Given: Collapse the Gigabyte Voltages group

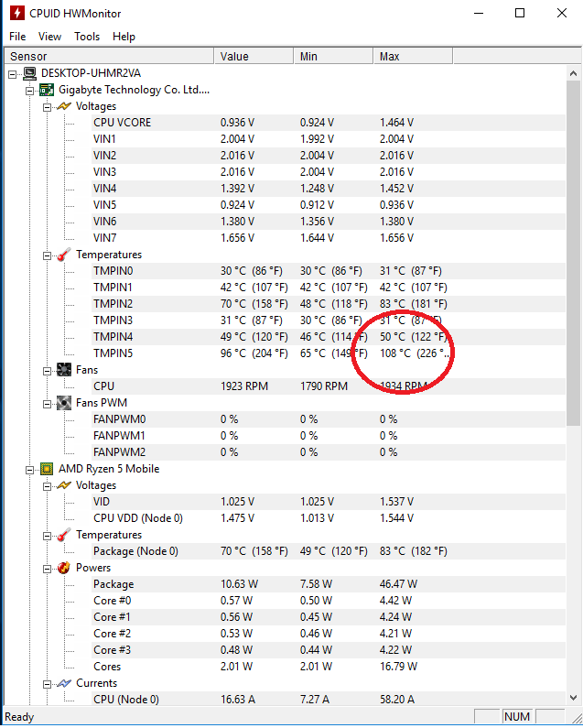Looking at the screenshot, I should click(x=47, y=107).
